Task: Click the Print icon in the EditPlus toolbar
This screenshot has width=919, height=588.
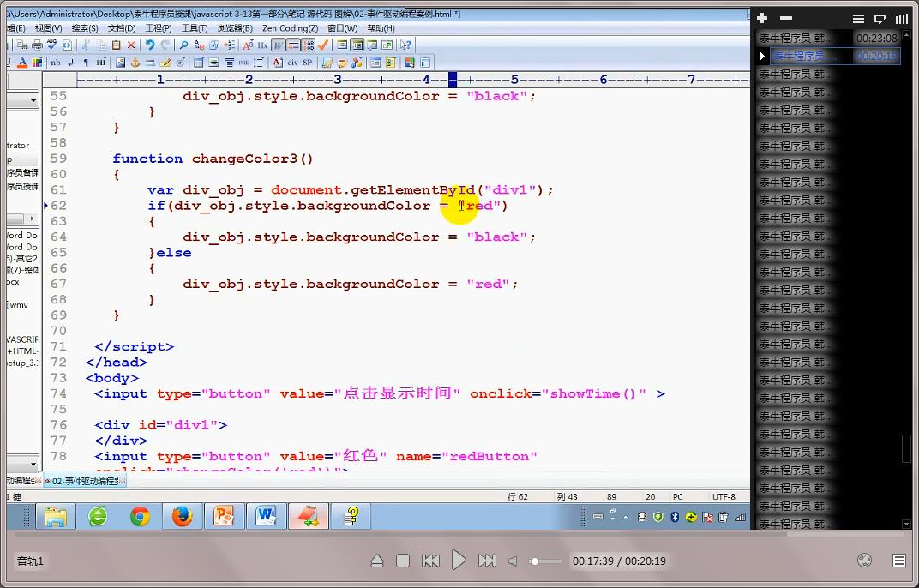Action: [x=37, y=45]
